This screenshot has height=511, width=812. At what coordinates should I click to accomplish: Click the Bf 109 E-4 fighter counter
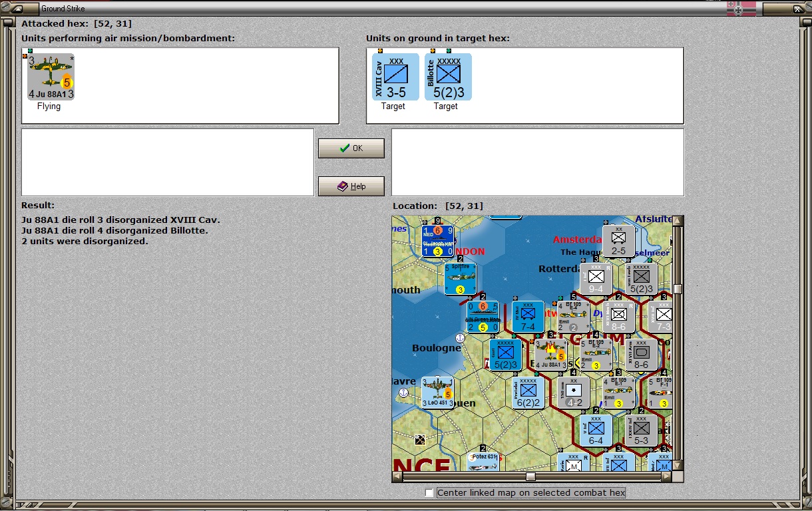click(x=574, y=317)
